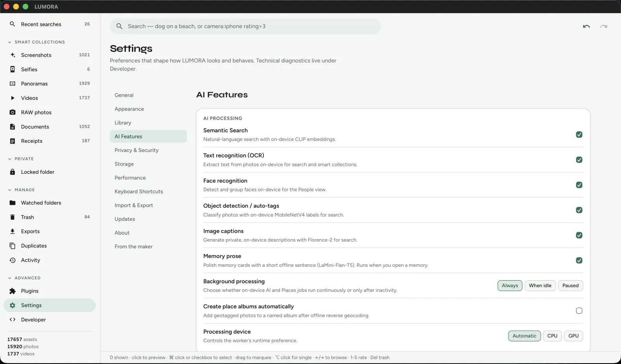The width and height of the screenshot is (621, 364).
Task: Click the "15920 photos" count text
Action: coord(23,347)
